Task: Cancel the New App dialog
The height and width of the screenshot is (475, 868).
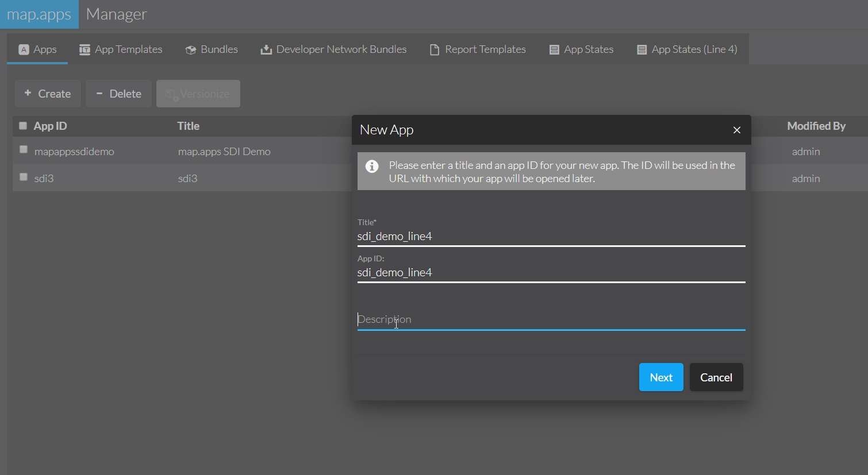Action: point(716,377)
